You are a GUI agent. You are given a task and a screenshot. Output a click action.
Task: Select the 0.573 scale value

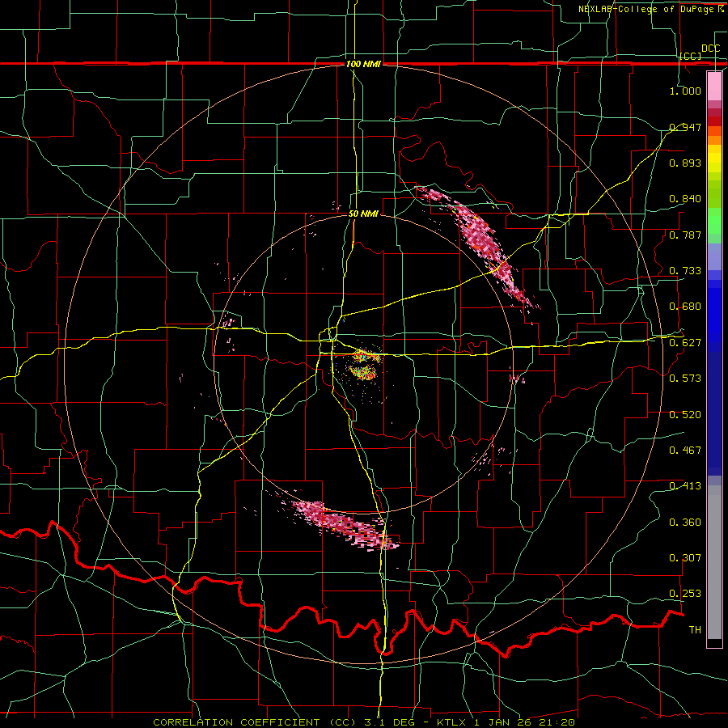coord(685,379)
